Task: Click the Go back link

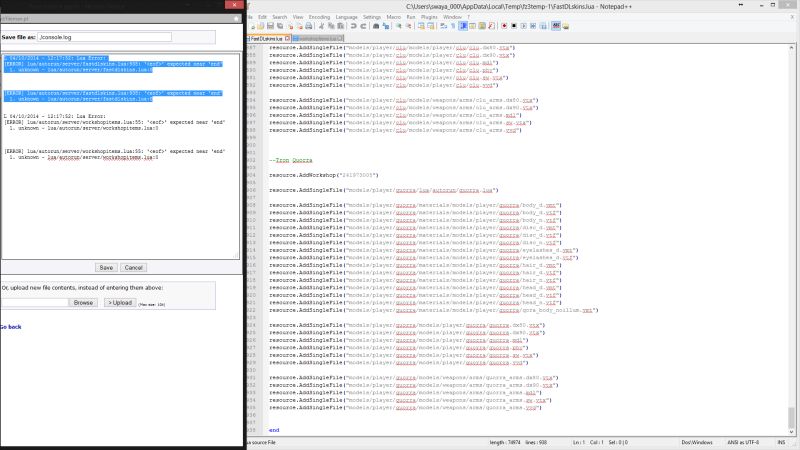Action: pos(11,327)
